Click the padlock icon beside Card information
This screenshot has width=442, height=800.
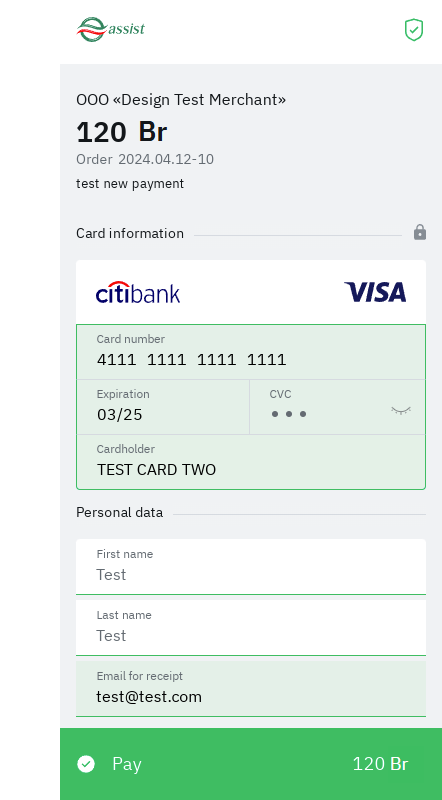[420, 232]
